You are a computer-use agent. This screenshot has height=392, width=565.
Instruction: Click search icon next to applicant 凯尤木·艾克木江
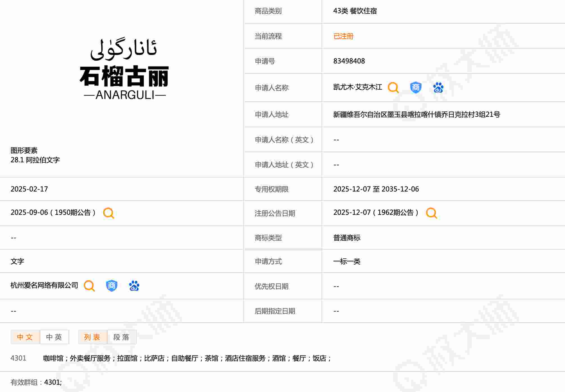[393, 88]
